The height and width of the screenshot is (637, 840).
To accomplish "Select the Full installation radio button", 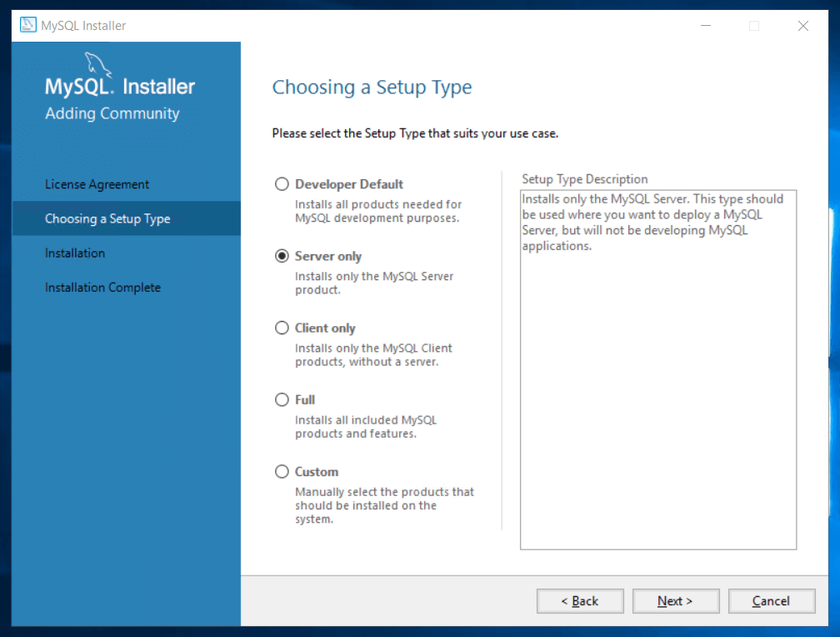I will tap(282, 399).
